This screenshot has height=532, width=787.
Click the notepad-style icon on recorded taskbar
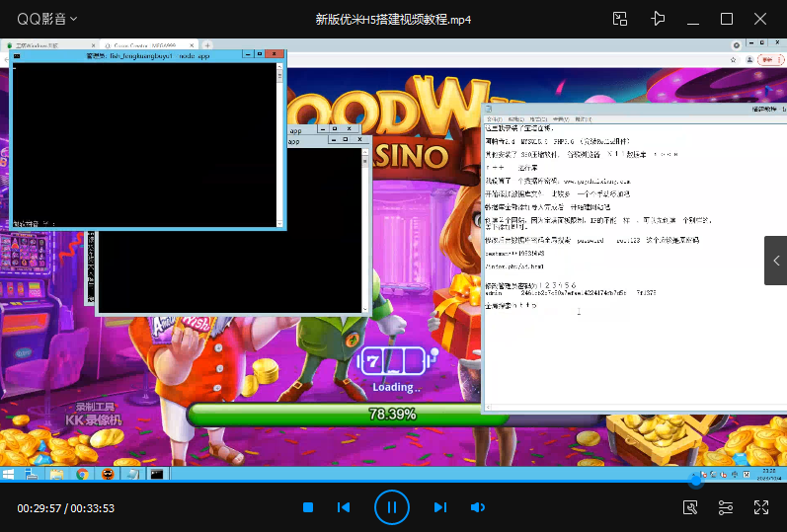point(132,474)
